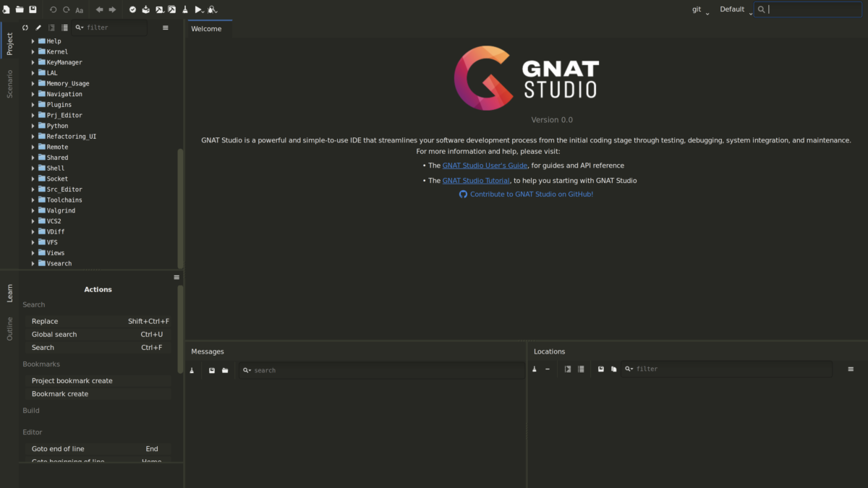Select the Global search action
Viewport: 868px width, 488px height.
54,335
